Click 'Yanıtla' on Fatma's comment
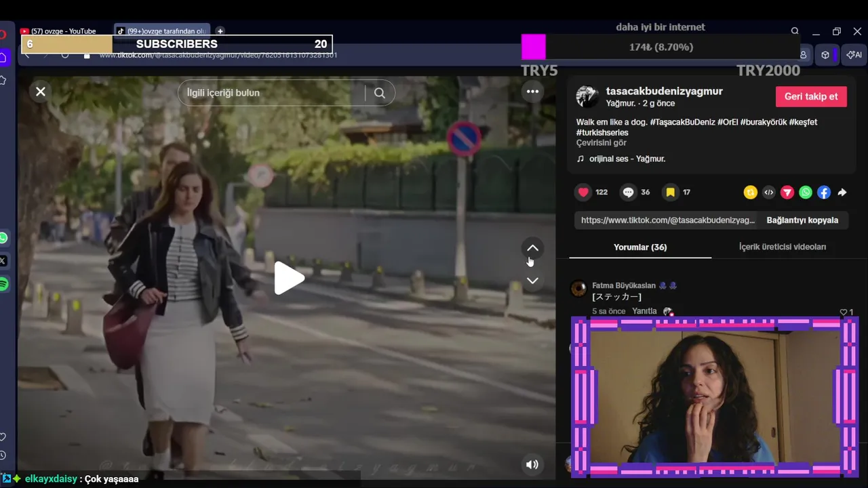The image size is (868, 488). 644,311
